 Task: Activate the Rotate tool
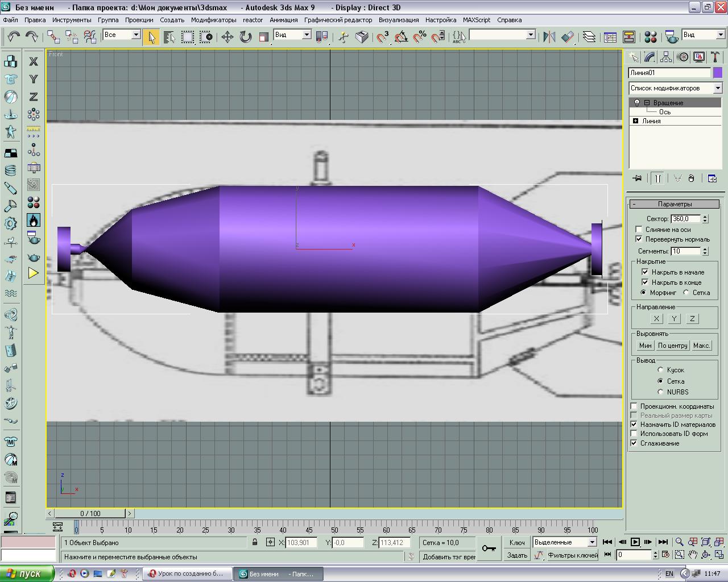245,37
